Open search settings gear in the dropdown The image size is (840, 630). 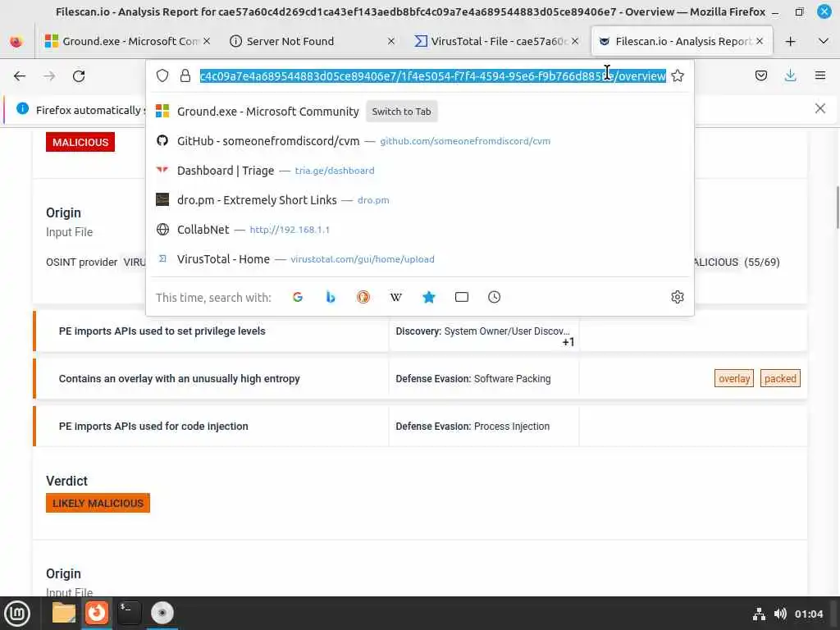(678, 297)
